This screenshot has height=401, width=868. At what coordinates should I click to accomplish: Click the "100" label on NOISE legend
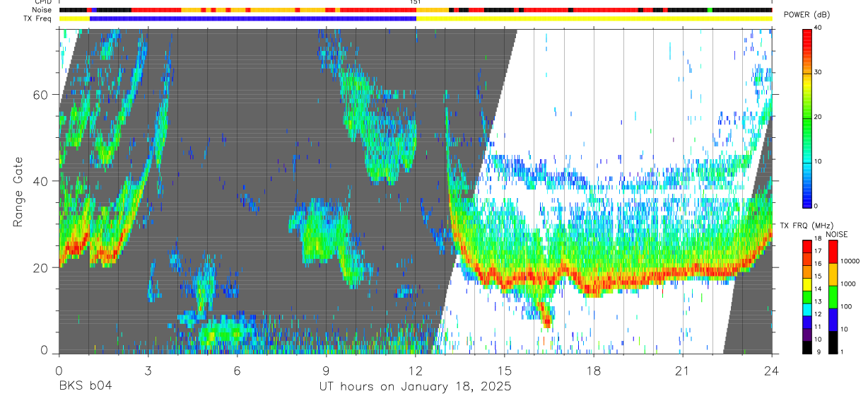pos(848,306)
